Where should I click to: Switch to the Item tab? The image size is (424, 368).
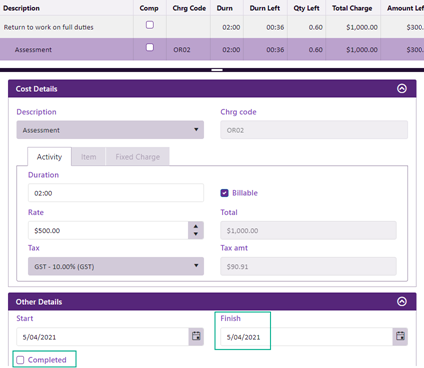pos(88,157)
